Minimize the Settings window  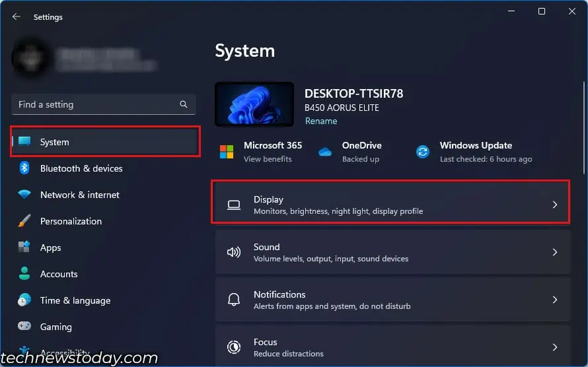[x=511, y=11]
